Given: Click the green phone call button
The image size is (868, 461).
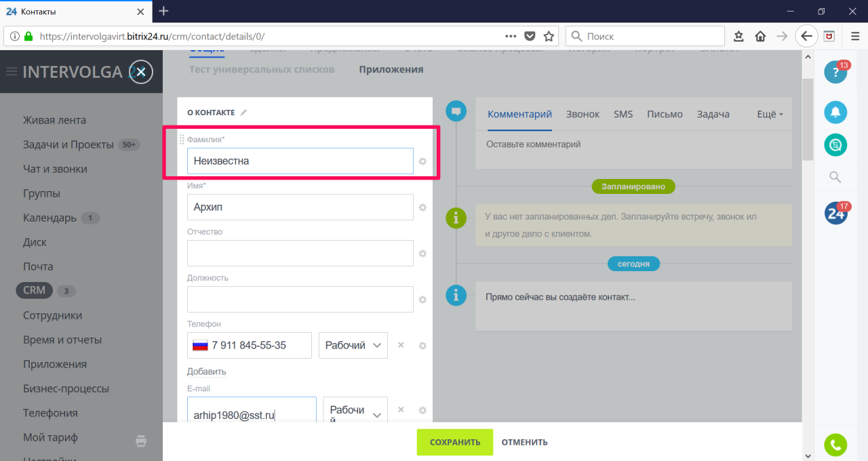Looking at the screenshot, I should (x=835, y=445).
